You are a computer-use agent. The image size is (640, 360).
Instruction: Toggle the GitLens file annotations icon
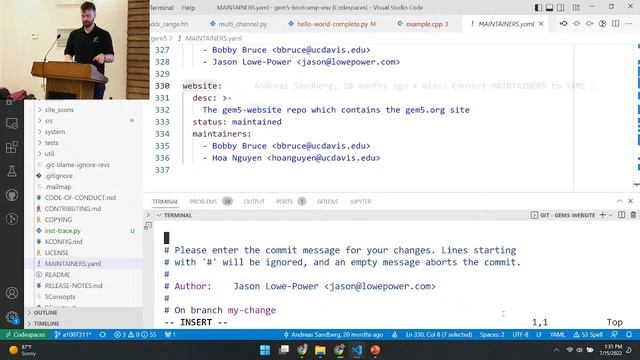[x=602, y=24]
